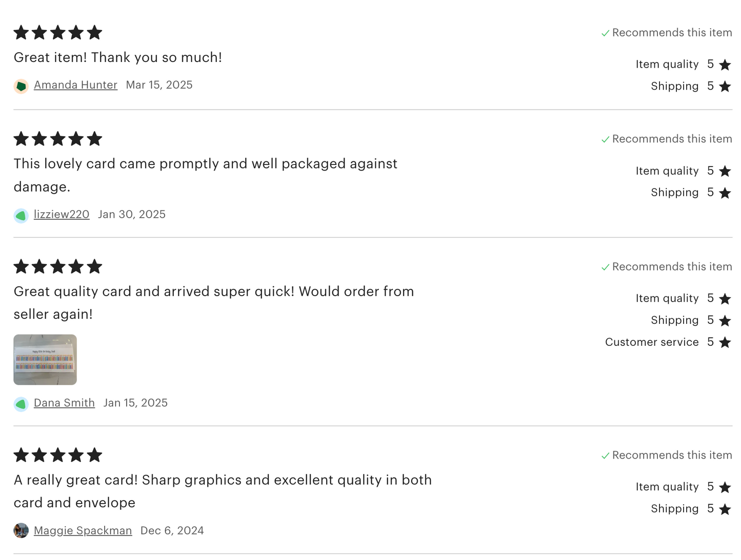Viewport: 741px width, 560px height.
Task: Click the five-star rating on Amanda Hunter's review
Action: (58, 33)
